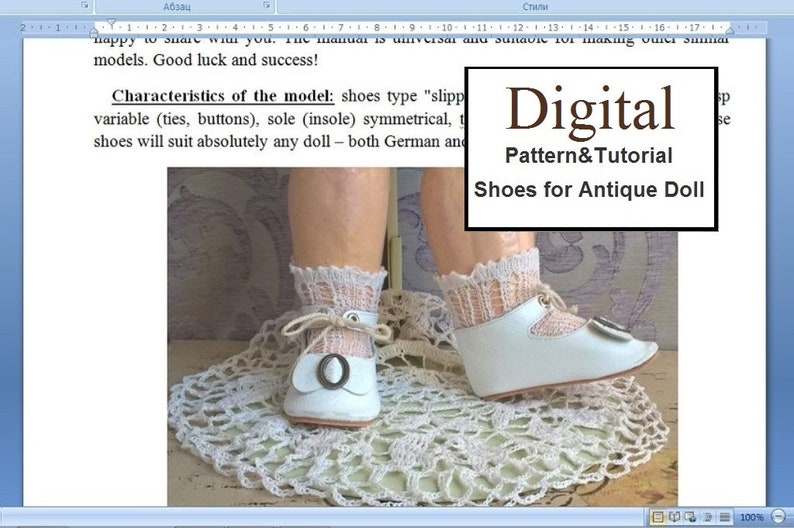Image resolution: width=794 pixels, height=528 pixels.
Task: Click the zoom out minus button
Action: point(779,517)
